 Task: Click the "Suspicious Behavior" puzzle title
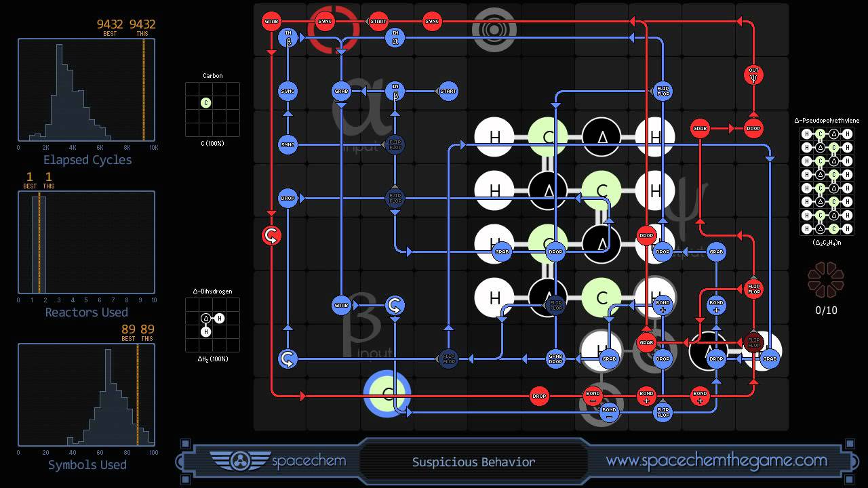(474, 462)
